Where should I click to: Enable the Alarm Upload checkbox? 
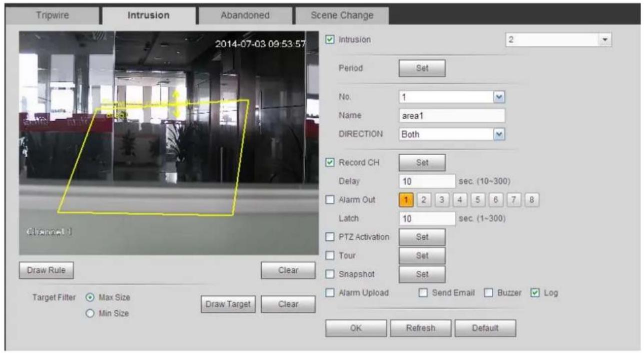(329, 293)
